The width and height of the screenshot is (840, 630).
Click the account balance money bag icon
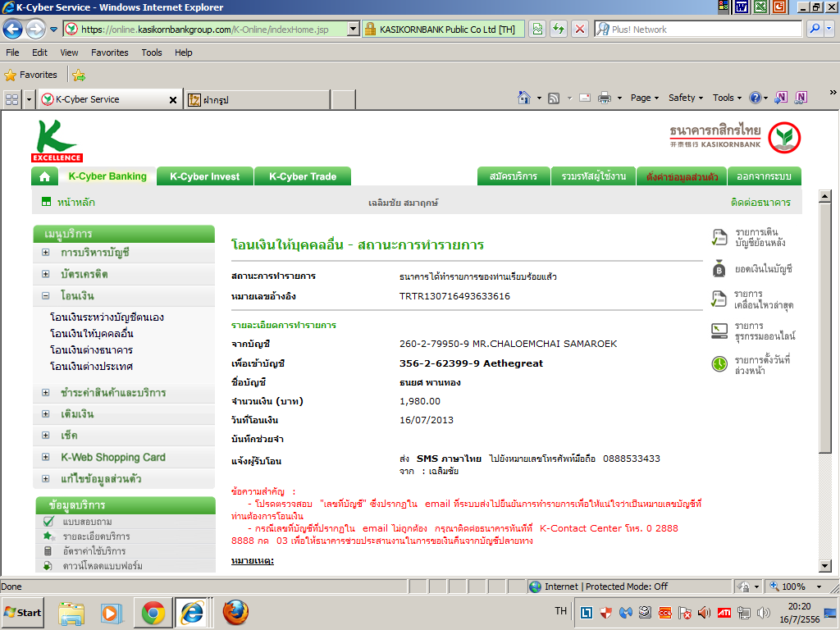coord(719,268)
